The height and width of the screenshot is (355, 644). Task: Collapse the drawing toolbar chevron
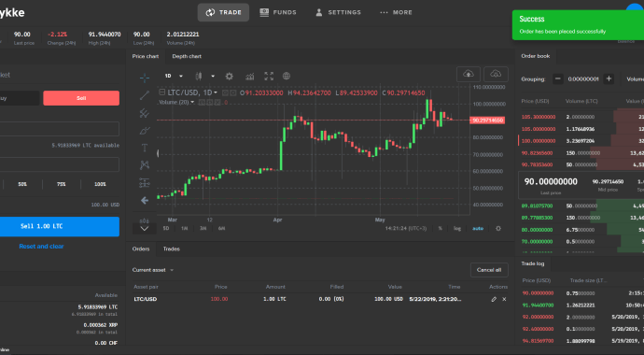pos(145,229)
